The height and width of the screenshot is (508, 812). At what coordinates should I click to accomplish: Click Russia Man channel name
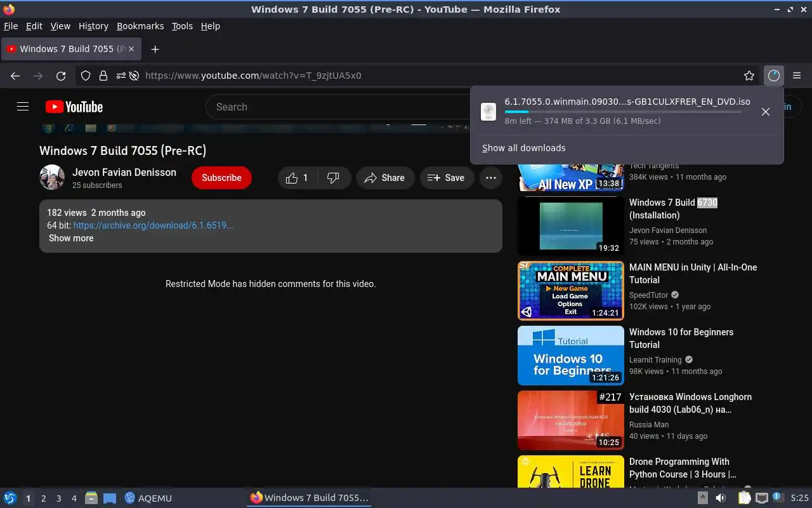tap(649, 424)
